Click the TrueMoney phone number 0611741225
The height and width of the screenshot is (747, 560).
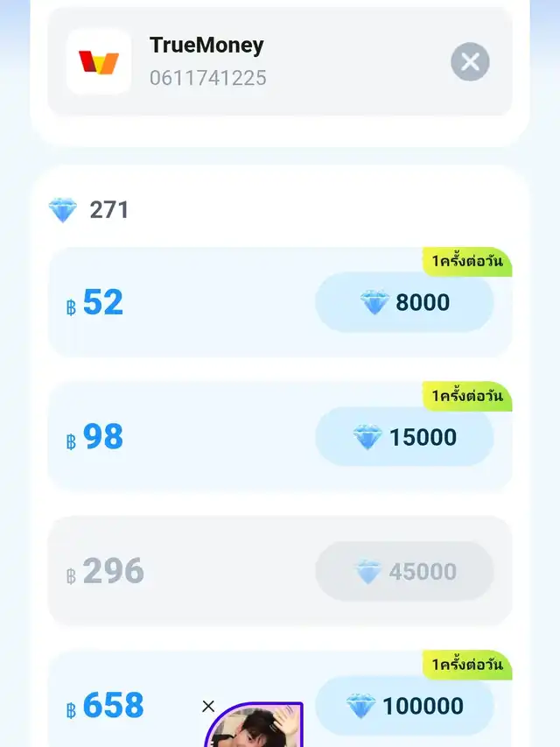[x=207, y=78]
